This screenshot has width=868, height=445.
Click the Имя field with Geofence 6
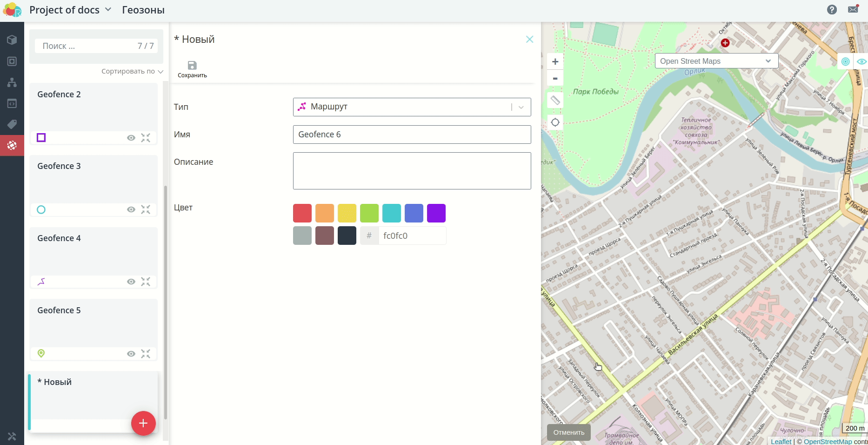point(412,135)
